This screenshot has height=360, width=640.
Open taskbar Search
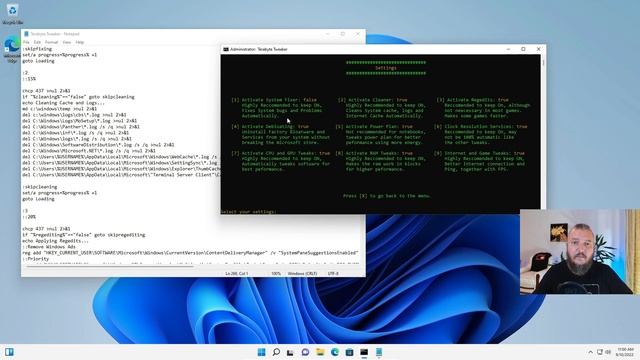[276, 352]
